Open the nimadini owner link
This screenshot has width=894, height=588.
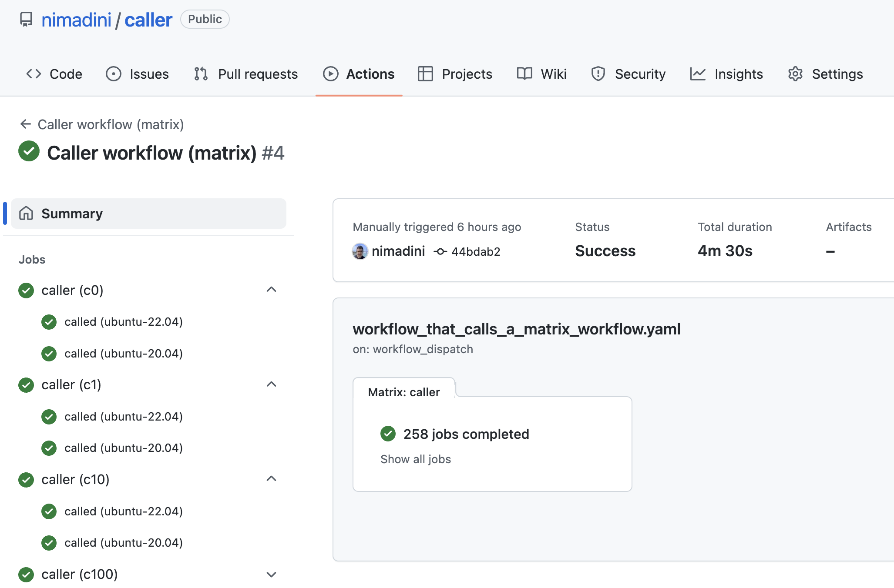click(x=76, y=20)
